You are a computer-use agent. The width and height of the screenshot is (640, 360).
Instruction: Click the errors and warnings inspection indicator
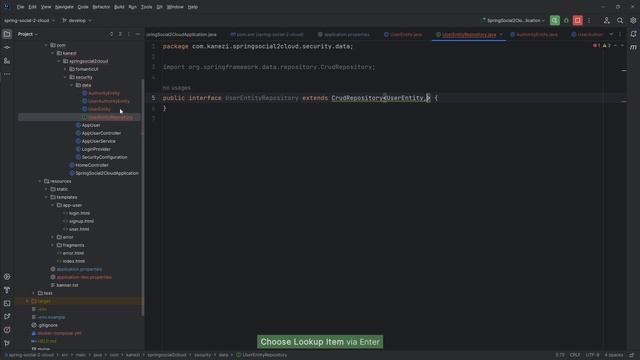pos(602,46)
